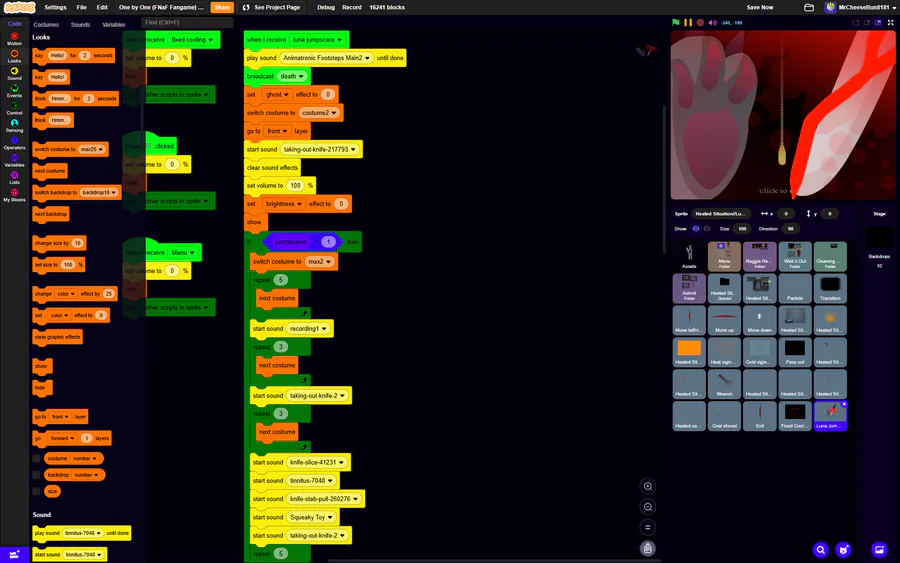This screenshot has height=563, width=900.
Task: Select the Wrench sprite thumbnail
Action: 724,384
